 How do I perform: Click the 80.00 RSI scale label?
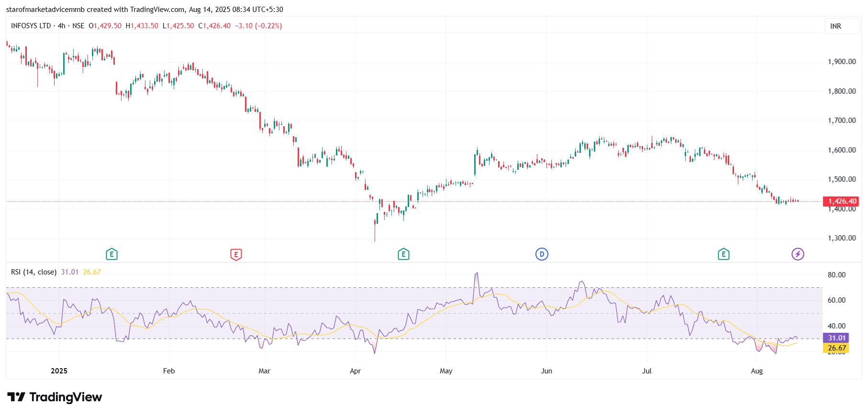[x=837, y=275]
